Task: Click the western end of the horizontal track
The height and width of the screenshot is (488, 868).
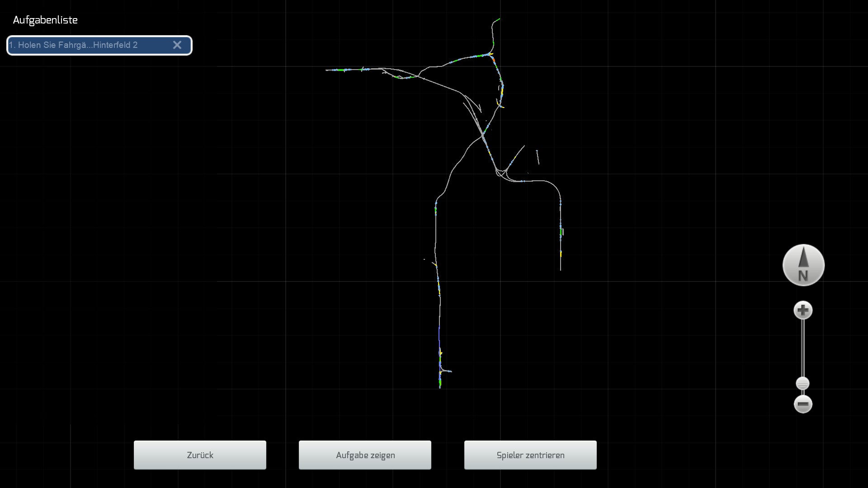Action: tap(327, 70)
